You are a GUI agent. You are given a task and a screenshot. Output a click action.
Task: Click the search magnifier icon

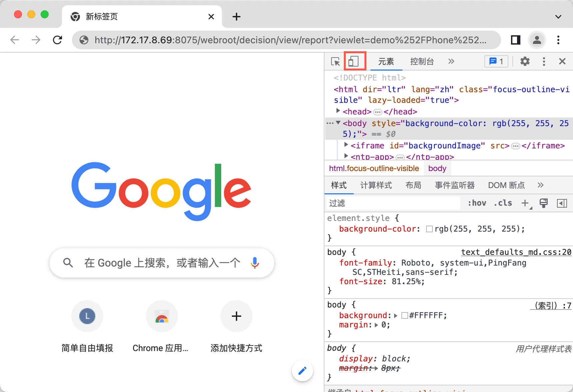point(68,263)
